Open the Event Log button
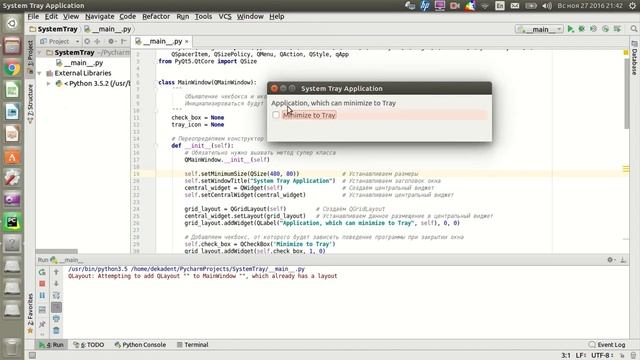The width and height of the screenshot is (640, 360). 607,344
